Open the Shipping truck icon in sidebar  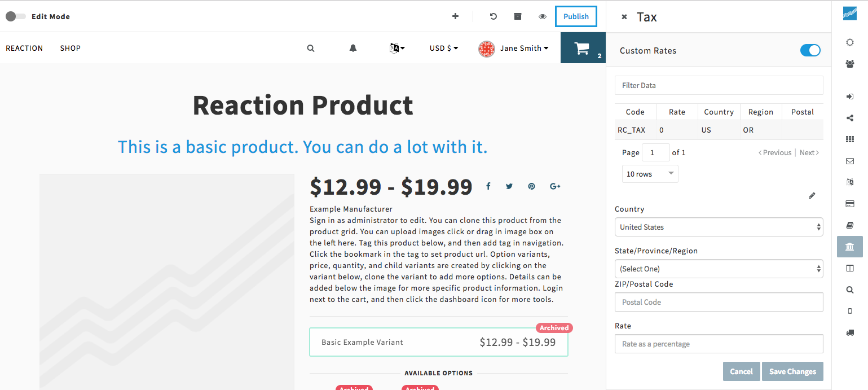click(850, 333)
